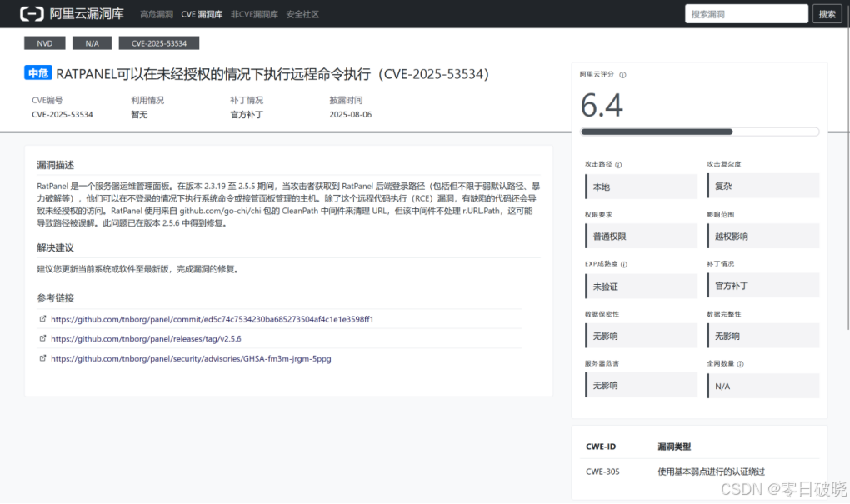Click info icon beside EXP成熟度

pos(624,264)
